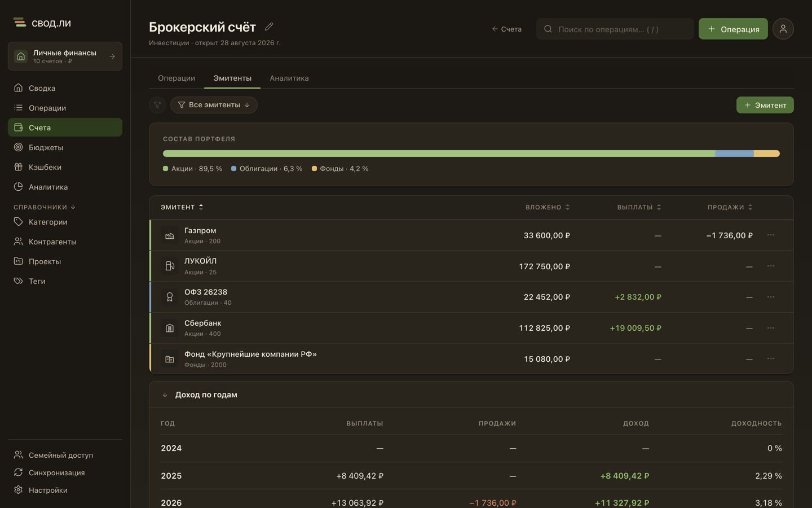The width and height of the screenshot is (812, 508).
Task: Click the Газпром row icon
Action: pos(170,235)
